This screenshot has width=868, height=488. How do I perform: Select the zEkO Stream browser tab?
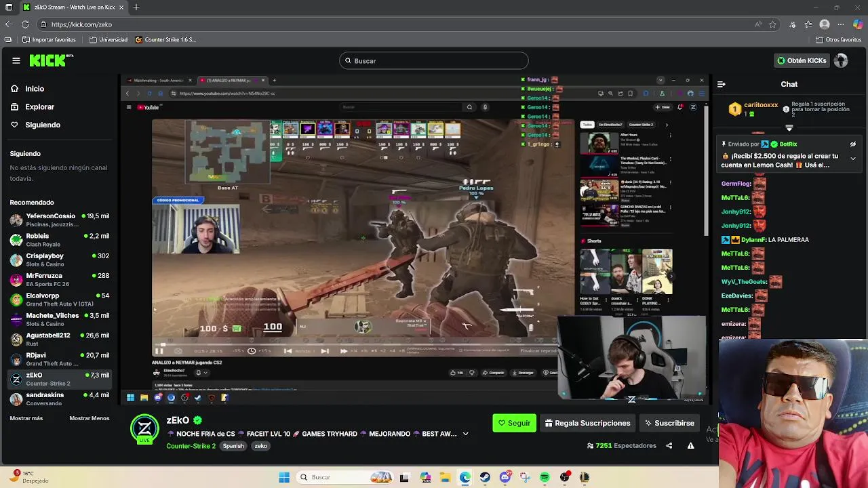coord(75,7)
